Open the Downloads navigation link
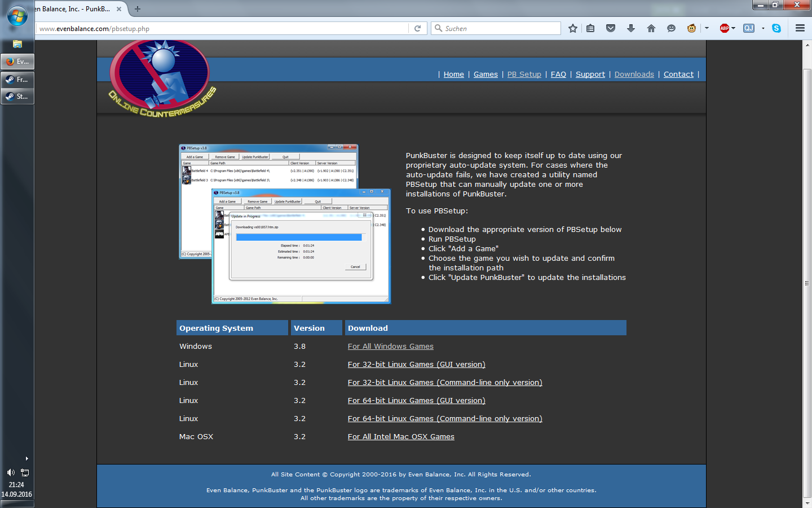812x508 pixels. point(634,75)
